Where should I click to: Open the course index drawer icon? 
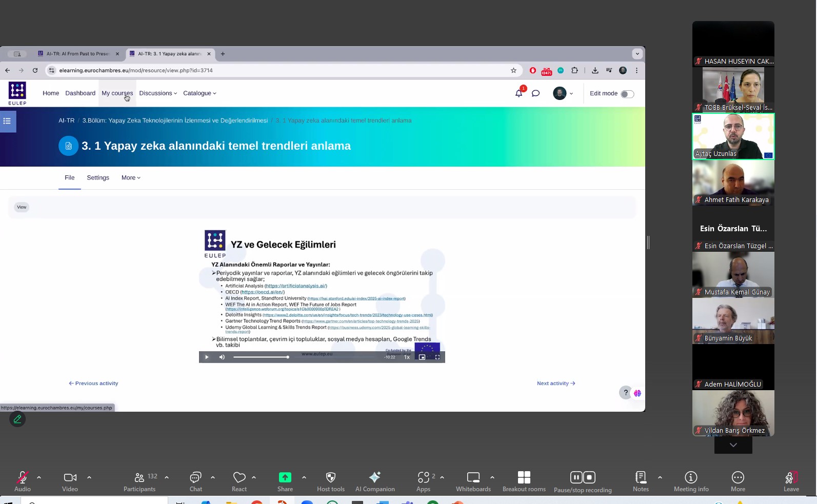tap(8, 122)
